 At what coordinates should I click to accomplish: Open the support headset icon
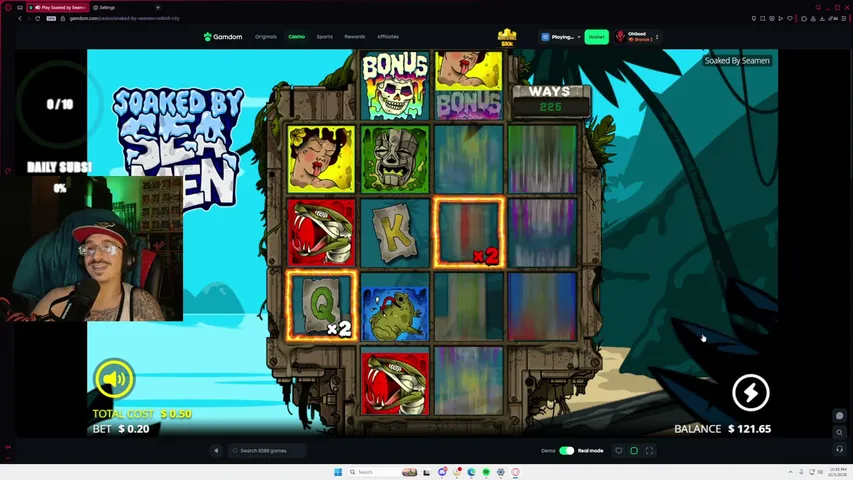[839, 449]
